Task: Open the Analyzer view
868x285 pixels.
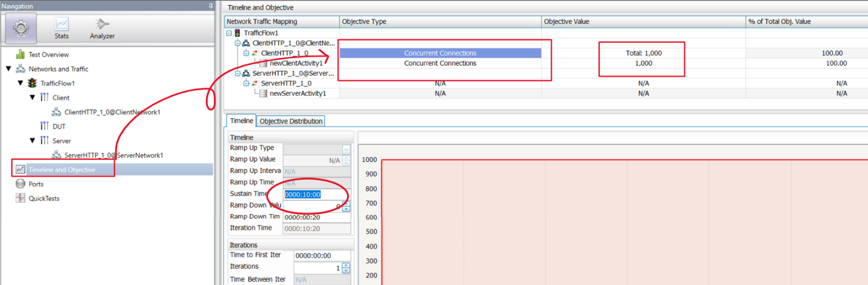Action: coord(102,28)
